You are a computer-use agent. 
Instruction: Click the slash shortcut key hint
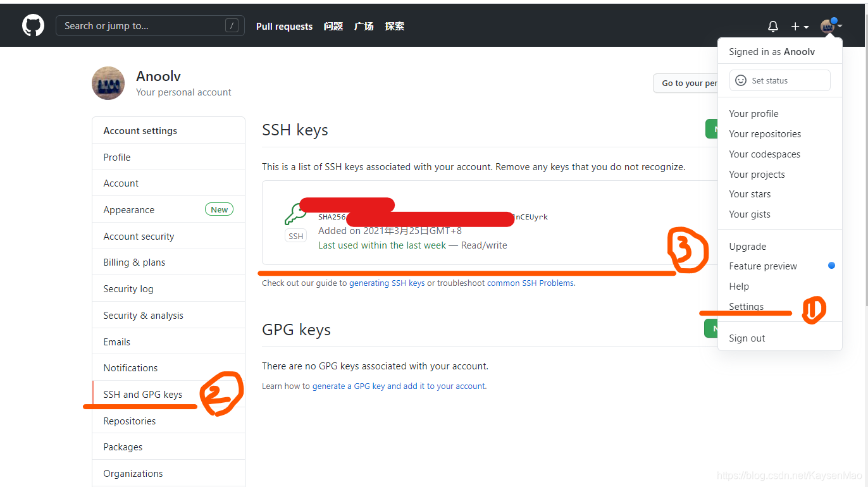[x=232, y=26]
